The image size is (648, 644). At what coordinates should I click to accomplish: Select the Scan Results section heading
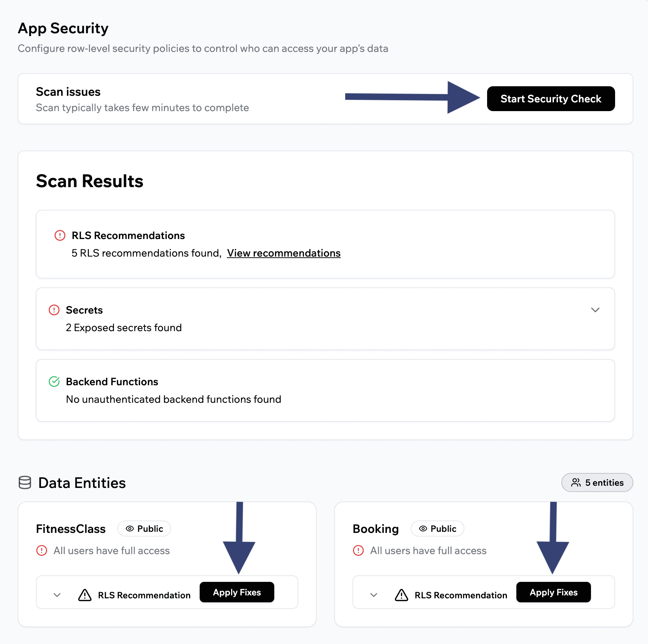pos(90,181)
